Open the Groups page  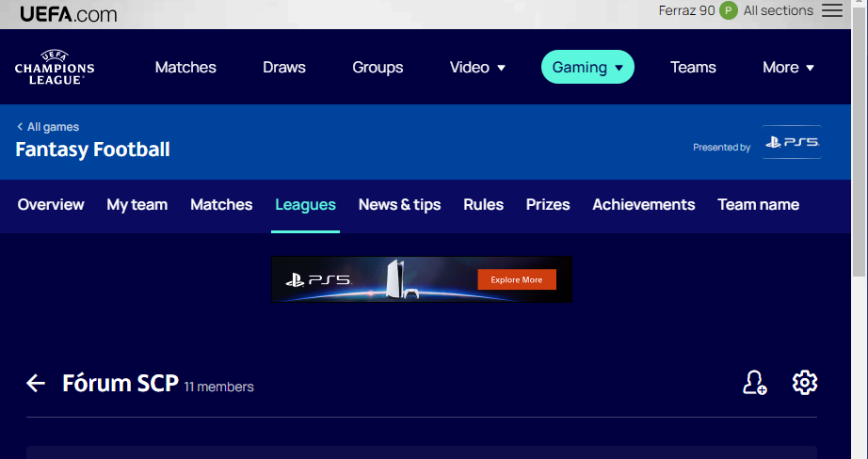coord(378,67)
